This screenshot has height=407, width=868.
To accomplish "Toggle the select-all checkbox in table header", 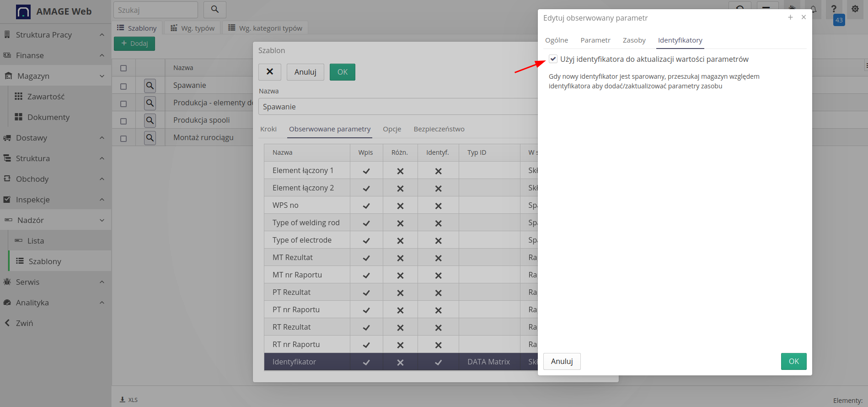I will click(123, 68).
